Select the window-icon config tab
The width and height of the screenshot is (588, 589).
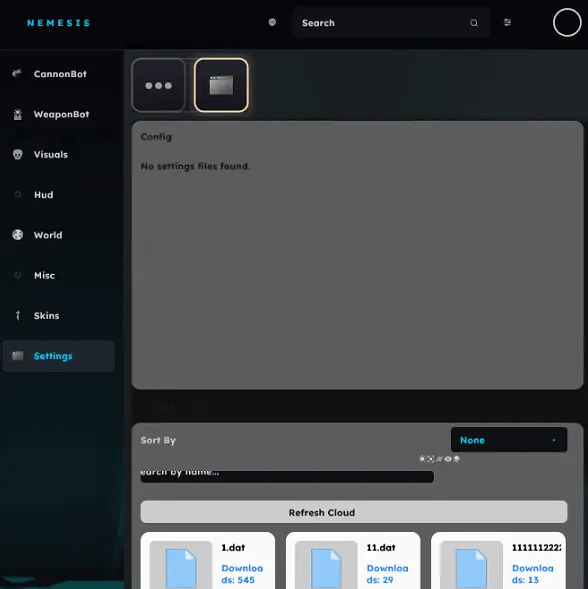[x=221, y=85]
